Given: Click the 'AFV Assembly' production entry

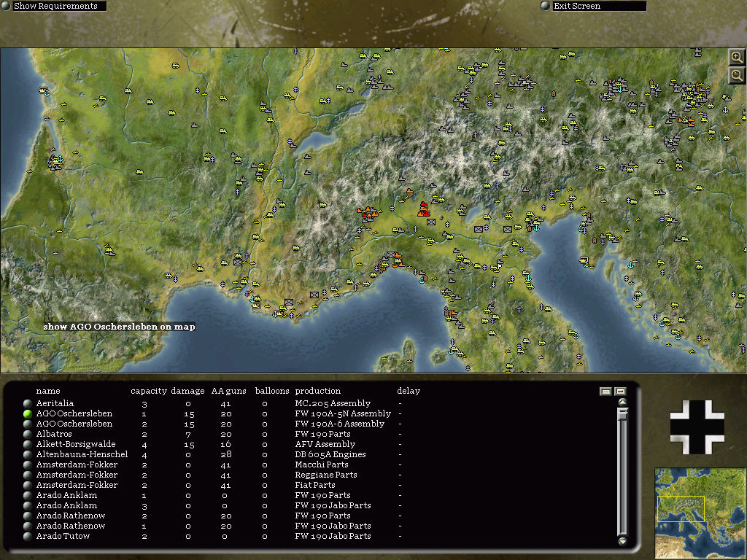Looking at the screenshot, I should (x=325, y=444).
